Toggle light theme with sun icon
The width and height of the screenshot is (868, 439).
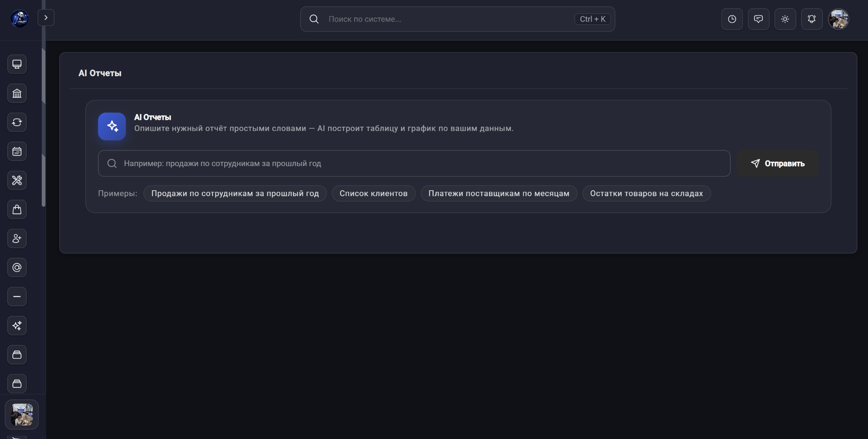point(785,19)
